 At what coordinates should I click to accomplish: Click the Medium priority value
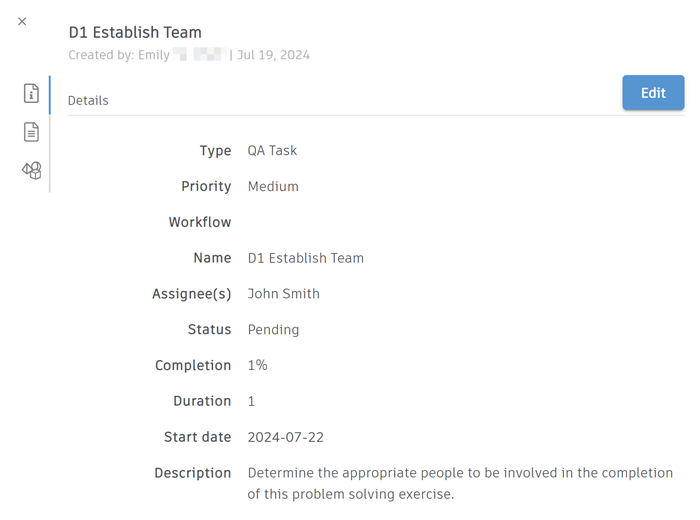tap(273, 187)
